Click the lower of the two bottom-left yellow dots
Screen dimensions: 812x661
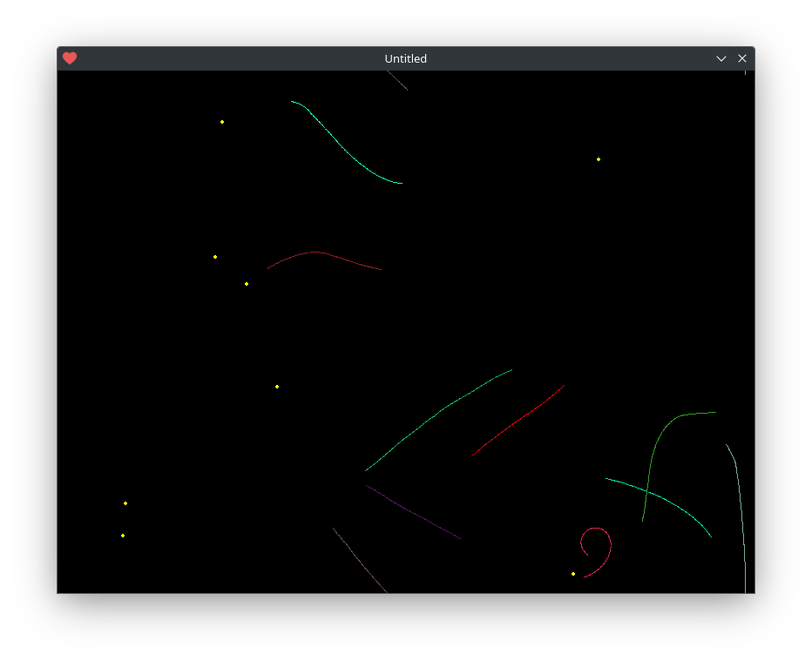pos(123,536)
